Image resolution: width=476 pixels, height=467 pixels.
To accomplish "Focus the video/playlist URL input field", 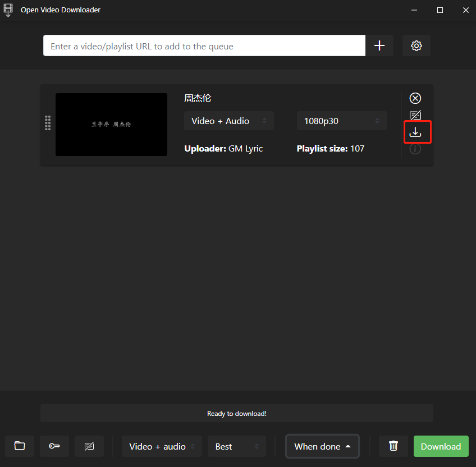I will point(204,45).
